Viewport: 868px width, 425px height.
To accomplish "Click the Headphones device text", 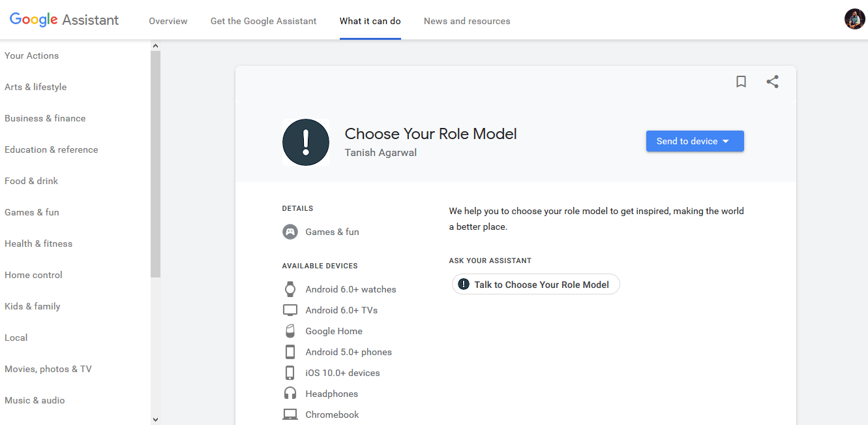I will click(332, 394).
